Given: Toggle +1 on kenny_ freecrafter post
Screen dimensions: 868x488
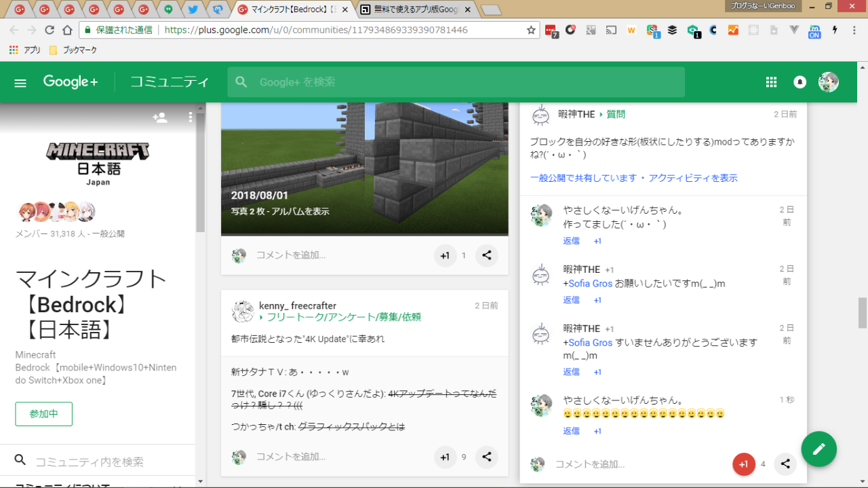Looking at the screenshot, I should [445, 457].
